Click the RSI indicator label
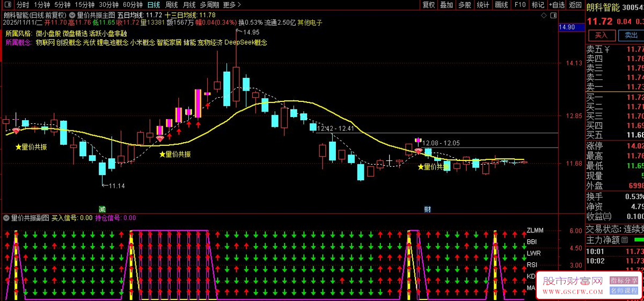 [x=532, y=265]
